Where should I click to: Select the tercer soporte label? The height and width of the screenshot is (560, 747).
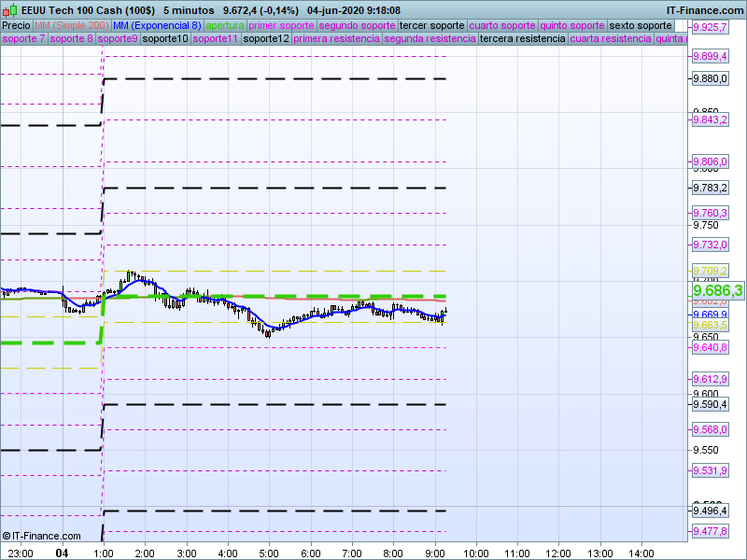(x=430, y=25)
